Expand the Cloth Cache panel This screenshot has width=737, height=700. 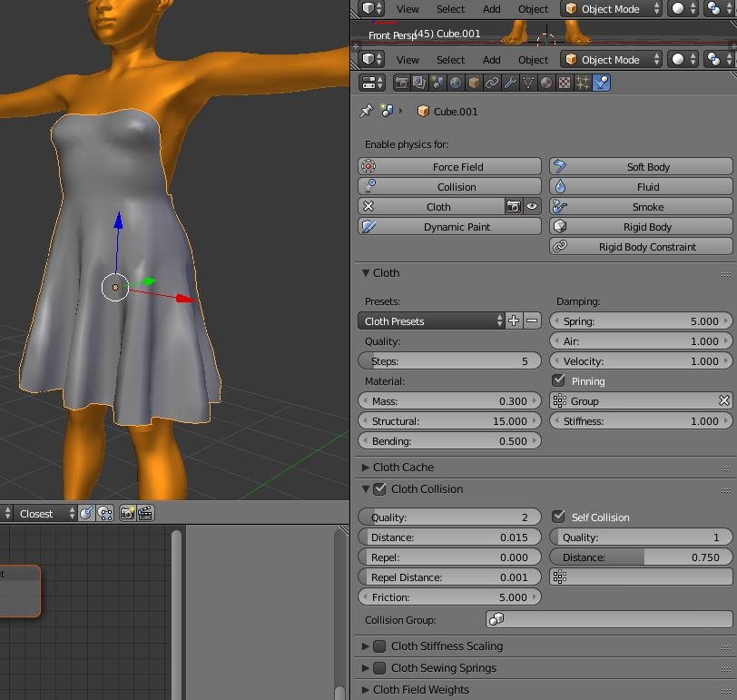pyautogui.click(x=403, y=467)
